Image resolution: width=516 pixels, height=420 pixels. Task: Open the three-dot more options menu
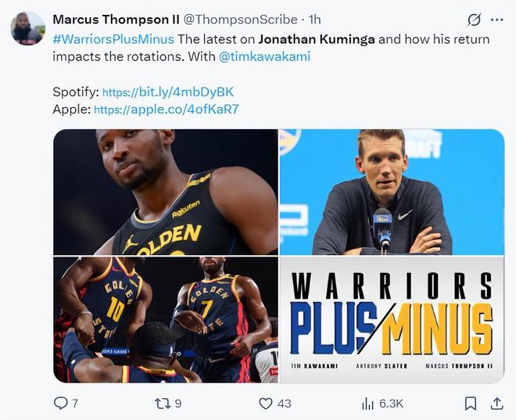[497, 20]
